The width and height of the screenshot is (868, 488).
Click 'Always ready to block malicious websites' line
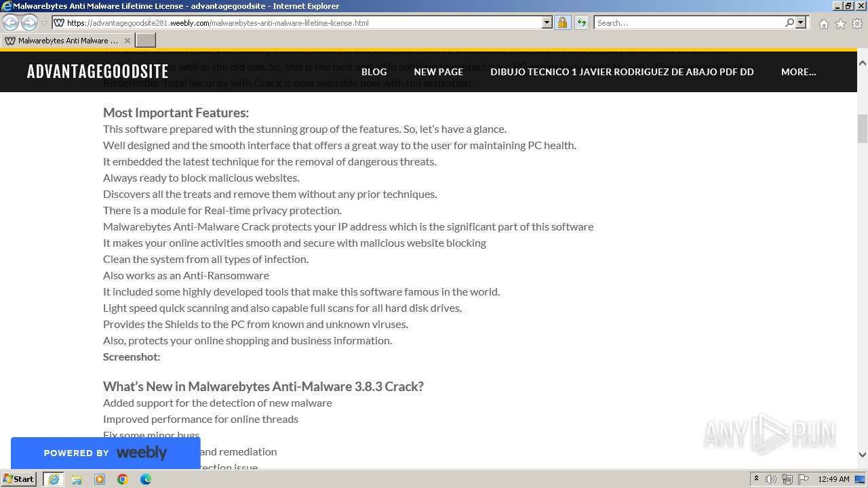(x=201, y=178)
